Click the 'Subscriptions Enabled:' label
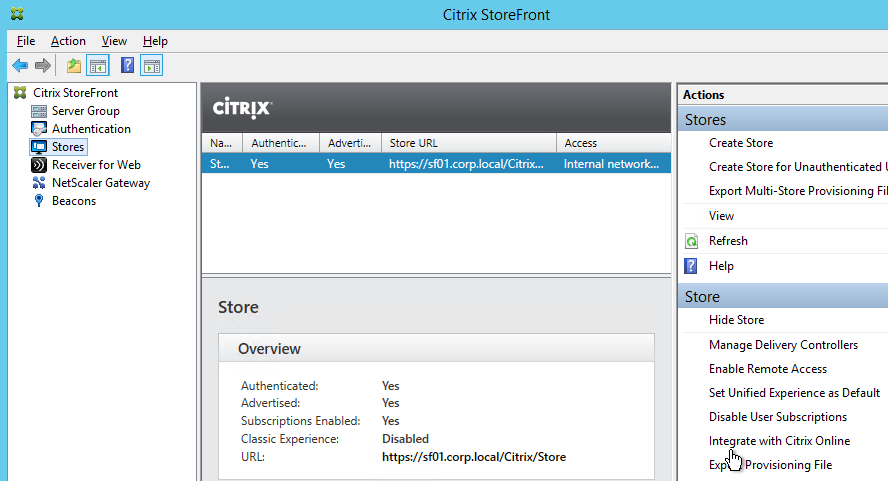Screen dimensions: 888x481 [x=300, y=421]
